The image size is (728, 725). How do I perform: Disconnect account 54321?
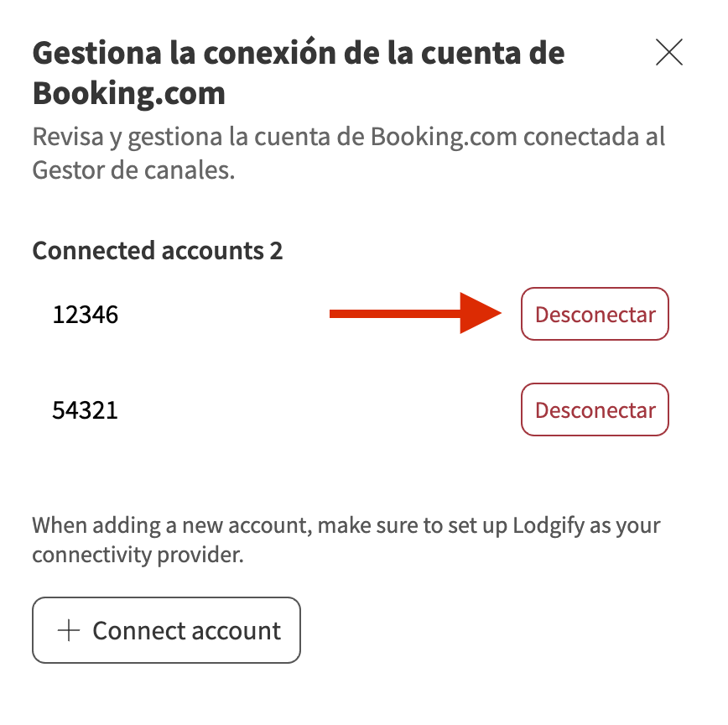click(x=595, y=410)
